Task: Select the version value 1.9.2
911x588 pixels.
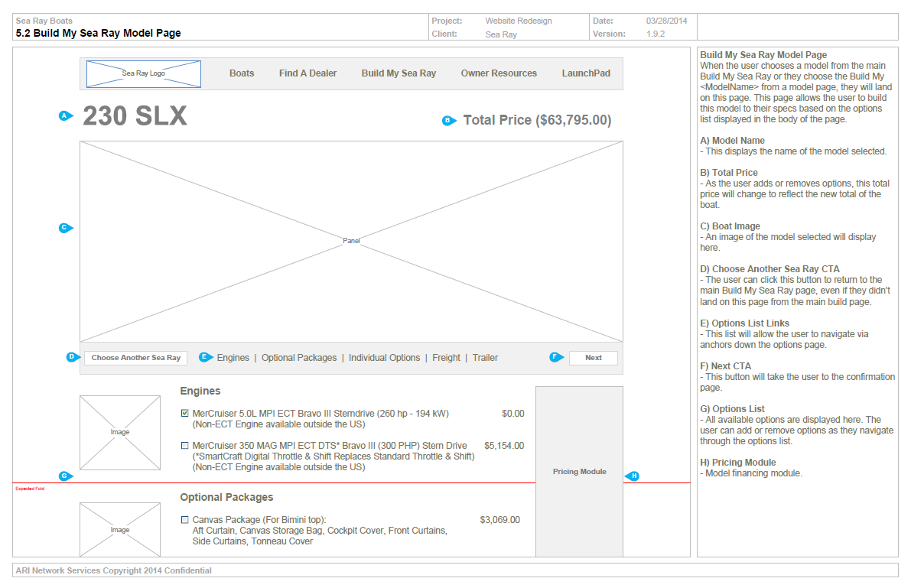Action: pos(656,34)
